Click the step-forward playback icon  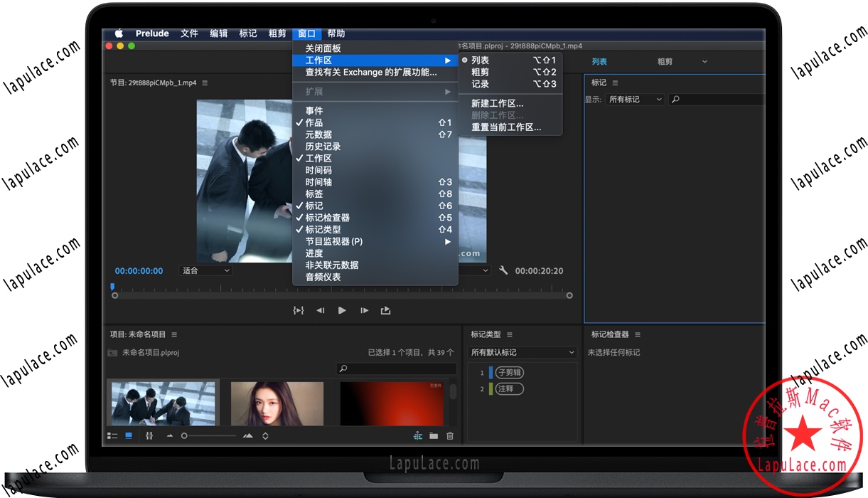[x=363, y=310]
